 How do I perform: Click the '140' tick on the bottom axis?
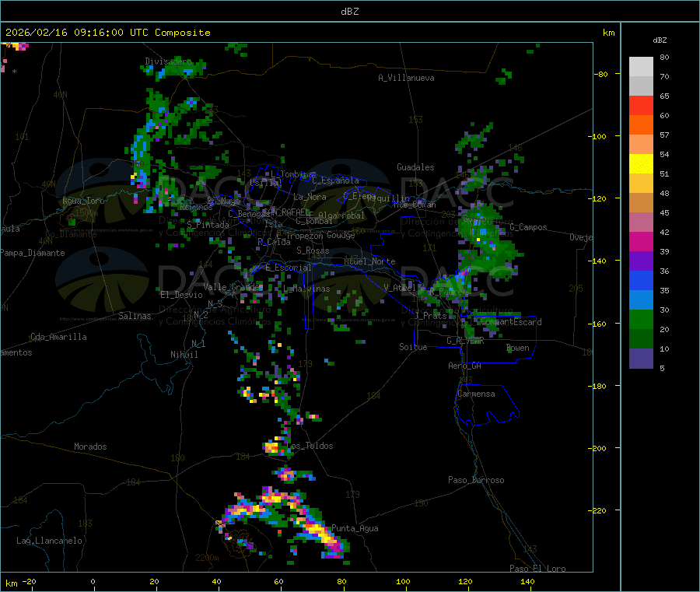click(527, 581)
